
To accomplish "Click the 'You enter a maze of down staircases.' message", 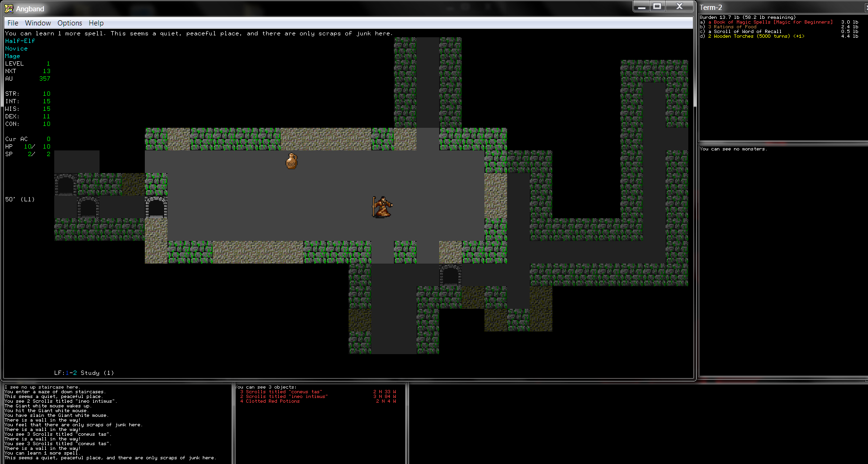I will coord(55,392).
